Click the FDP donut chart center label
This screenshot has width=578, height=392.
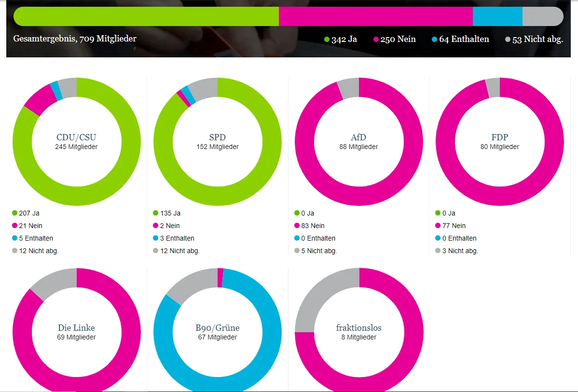click(499, 138)
